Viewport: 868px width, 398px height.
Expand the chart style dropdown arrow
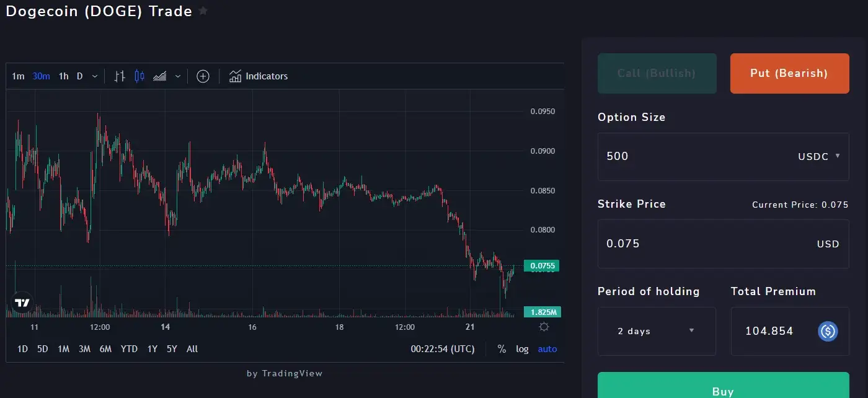(x=178, y=76)
